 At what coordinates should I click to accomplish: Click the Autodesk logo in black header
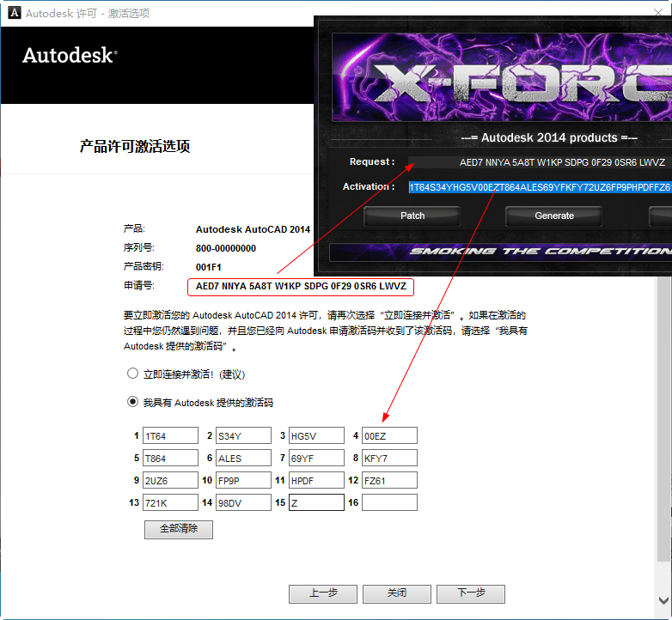point(70,55)
